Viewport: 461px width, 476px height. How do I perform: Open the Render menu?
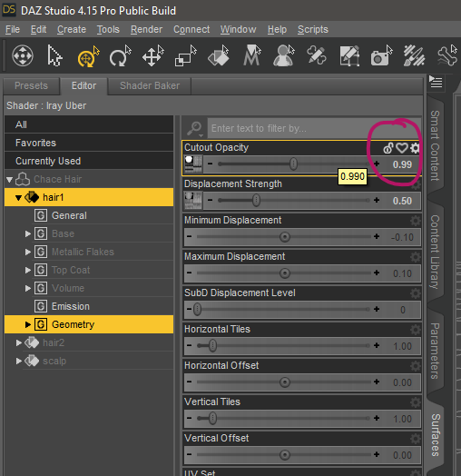point(146,29)
